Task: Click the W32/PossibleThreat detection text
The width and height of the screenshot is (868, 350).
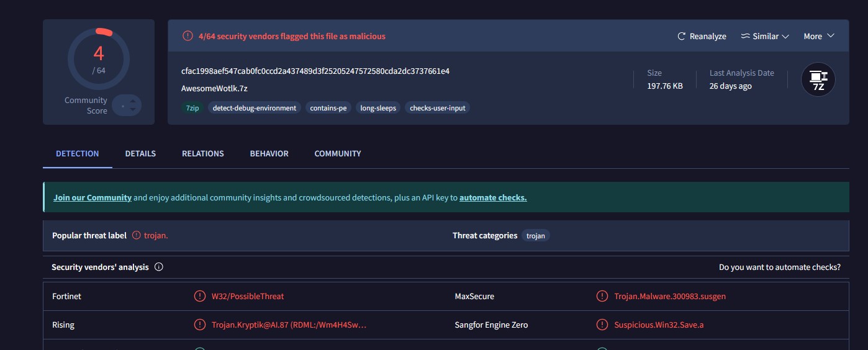Action: pos(248,297)
